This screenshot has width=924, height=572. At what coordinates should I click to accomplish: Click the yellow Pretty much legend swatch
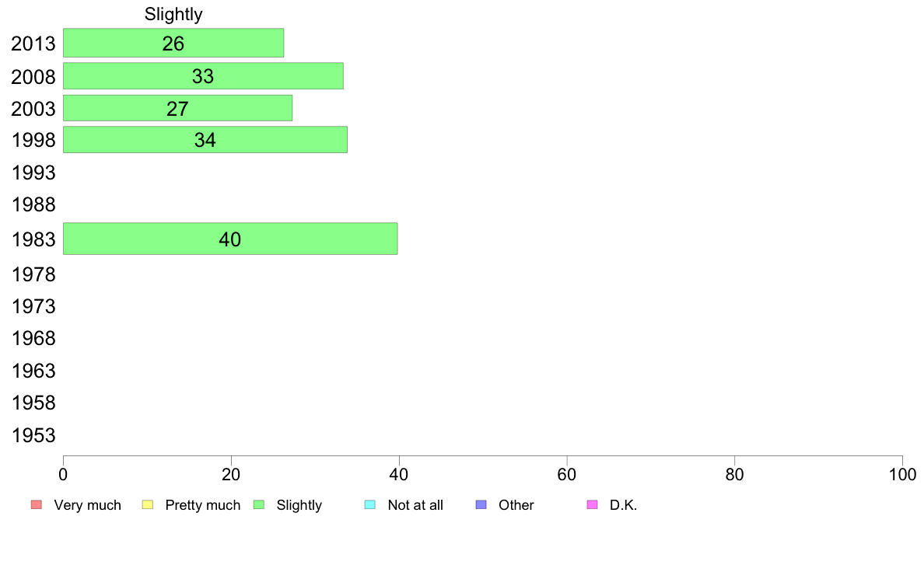[148, 505]
